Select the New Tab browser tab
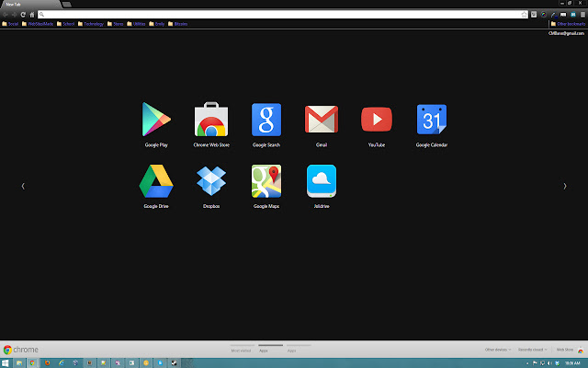 click(x=30, y=5)
